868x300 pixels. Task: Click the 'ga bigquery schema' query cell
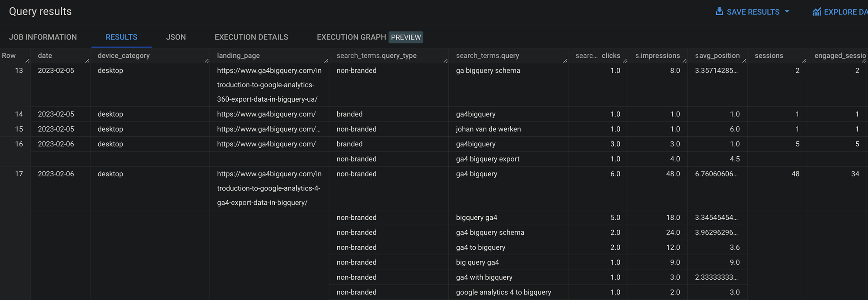(488, 70)
